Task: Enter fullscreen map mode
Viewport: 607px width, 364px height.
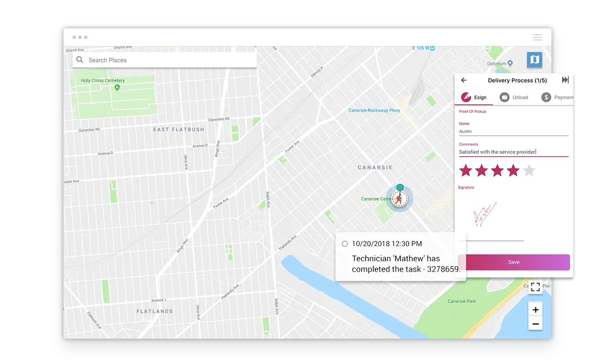Action: pyautogui.click(x=535, y=287)
